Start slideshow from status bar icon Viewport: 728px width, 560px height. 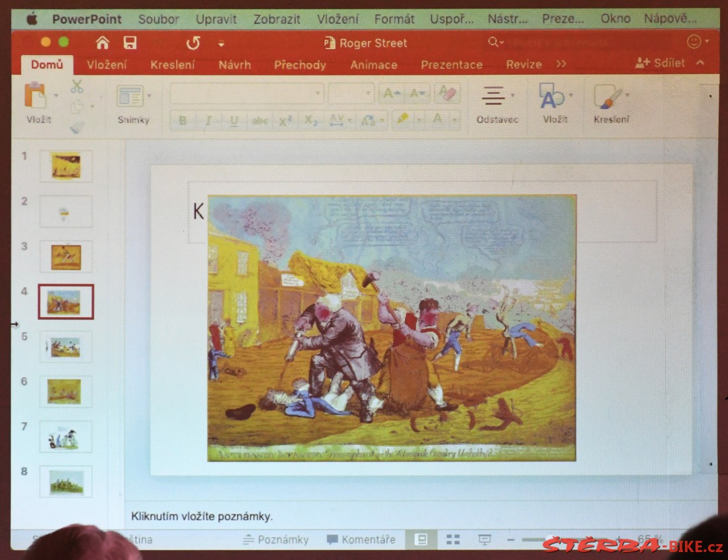coord(484,539)
